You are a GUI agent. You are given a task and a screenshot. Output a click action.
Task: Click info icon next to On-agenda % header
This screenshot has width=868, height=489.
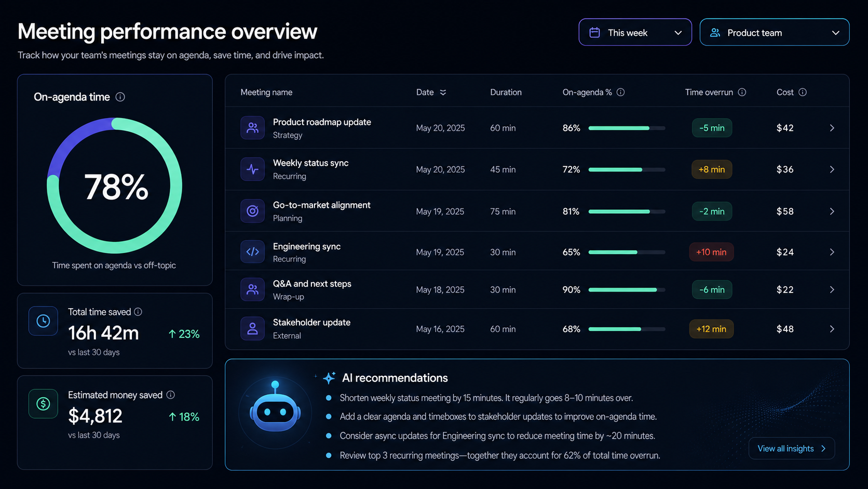tap(620, 92)
